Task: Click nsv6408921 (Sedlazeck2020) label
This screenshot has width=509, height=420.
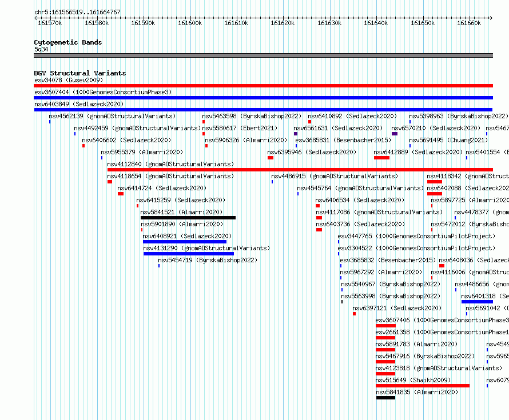Action: coord(187,236)
